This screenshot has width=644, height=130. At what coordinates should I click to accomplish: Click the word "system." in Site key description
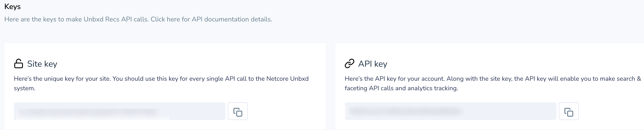pos(25,88)
